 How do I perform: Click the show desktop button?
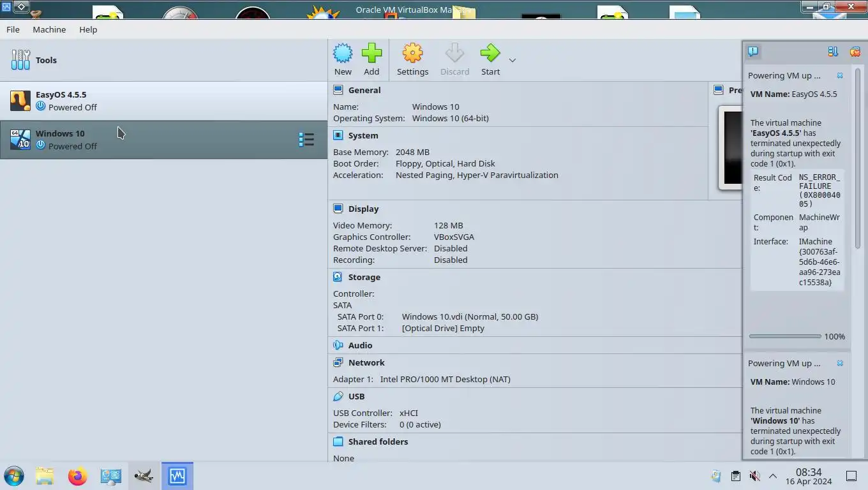coord(851,476)
